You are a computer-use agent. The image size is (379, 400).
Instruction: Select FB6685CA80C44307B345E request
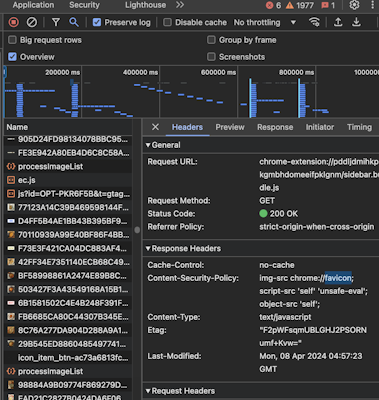coord(68,317)
